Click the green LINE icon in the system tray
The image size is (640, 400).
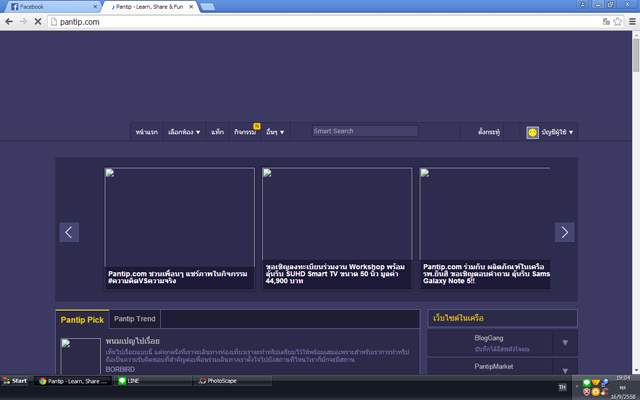(x=587, y=383)
